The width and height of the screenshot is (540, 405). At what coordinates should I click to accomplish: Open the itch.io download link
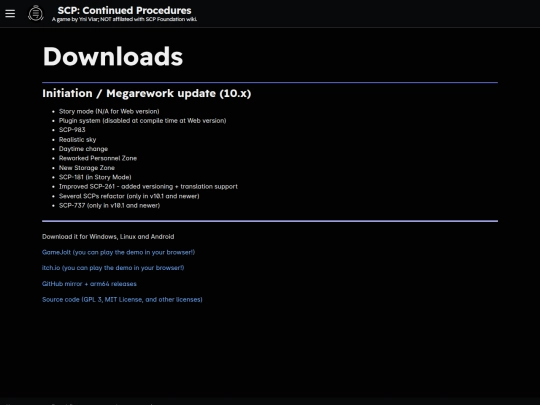(113, 268)
